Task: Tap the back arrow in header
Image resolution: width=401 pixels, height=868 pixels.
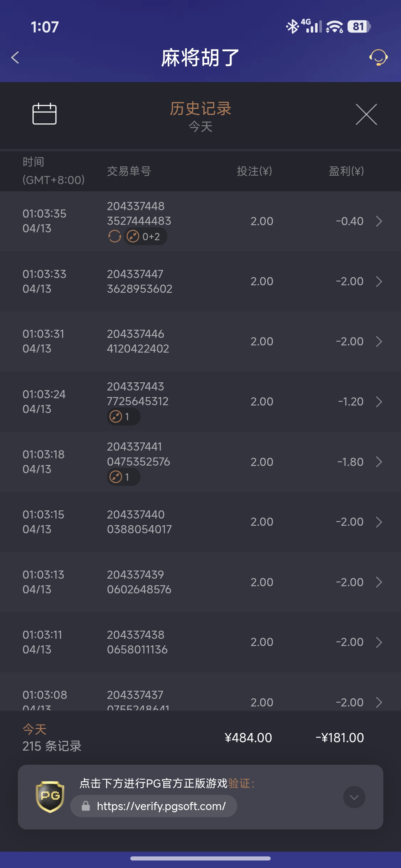Action: point(15,57)
